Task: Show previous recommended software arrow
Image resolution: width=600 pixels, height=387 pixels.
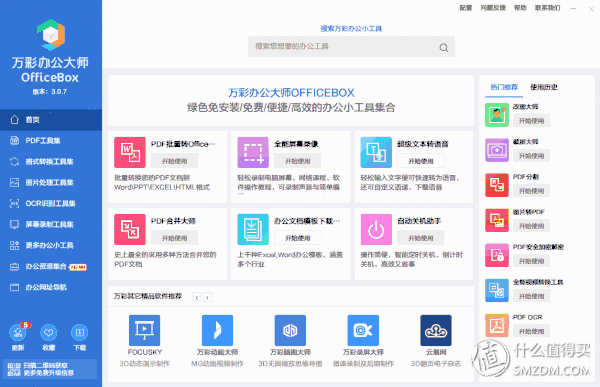Action: point(197,297)
